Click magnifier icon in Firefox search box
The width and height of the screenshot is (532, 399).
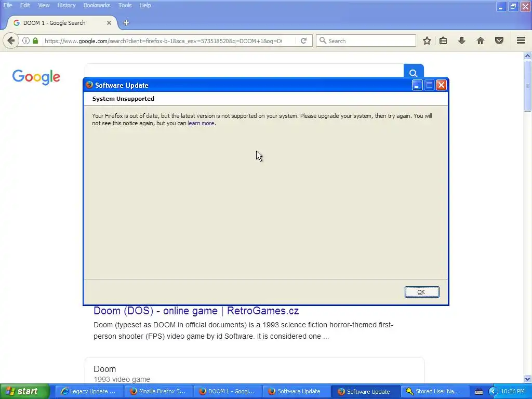[323, 41]
